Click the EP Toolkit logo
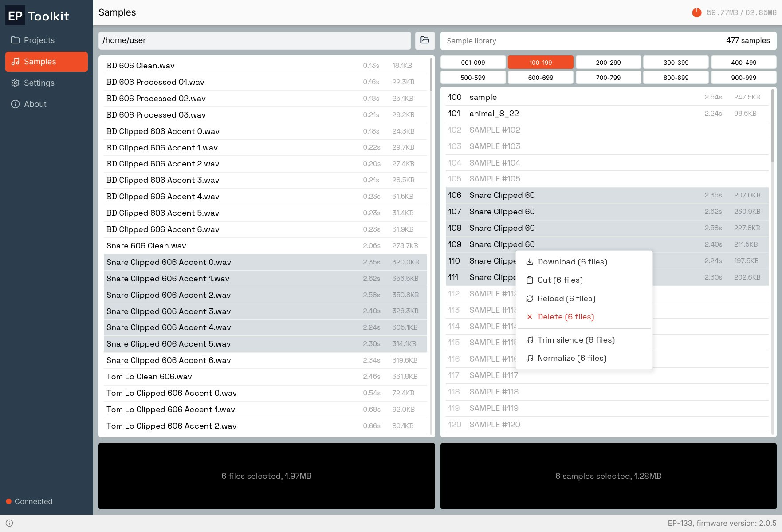782x532 pixels. pyautogui.click(x=38, y=16)
